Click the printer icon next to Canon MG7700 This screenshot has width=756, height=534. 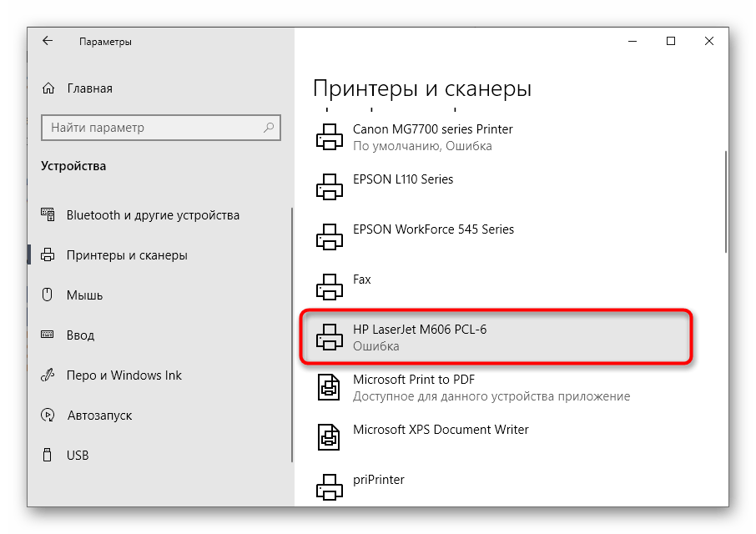(x=330, y=136)
